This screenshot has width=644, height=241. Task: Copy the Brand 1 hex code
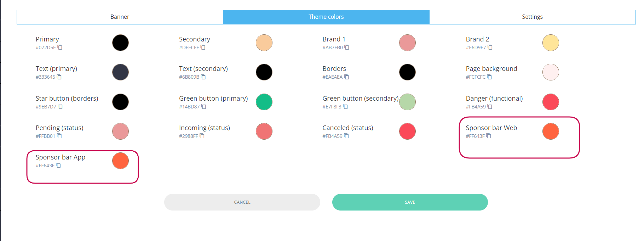tap(347, 47)
